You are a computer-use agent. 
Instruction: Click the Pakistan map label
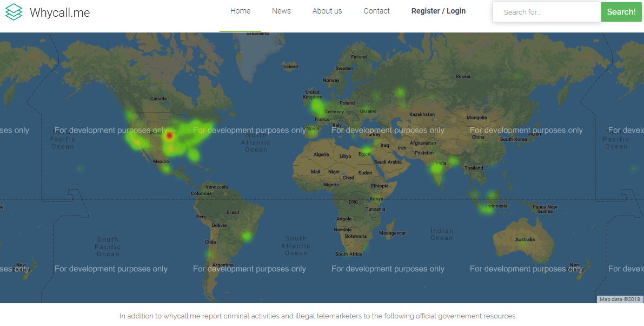tap(424, 153)
